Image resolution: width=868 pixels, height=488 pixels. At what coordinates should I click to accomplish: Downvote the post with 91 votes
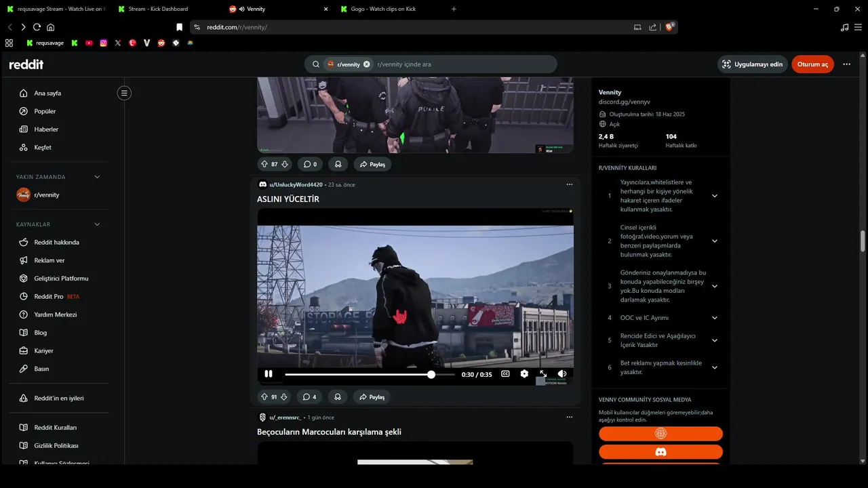coord(285,396)
